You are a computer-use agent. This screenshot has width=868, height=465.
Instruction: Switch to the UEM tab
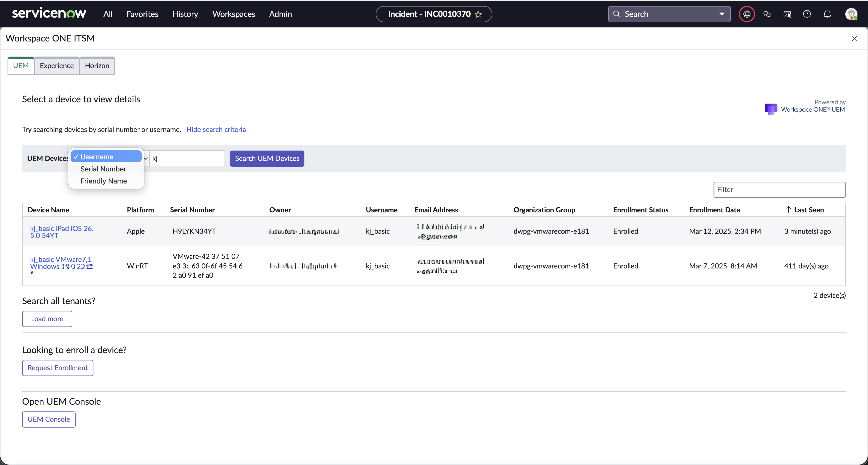(x=21, y=65)
